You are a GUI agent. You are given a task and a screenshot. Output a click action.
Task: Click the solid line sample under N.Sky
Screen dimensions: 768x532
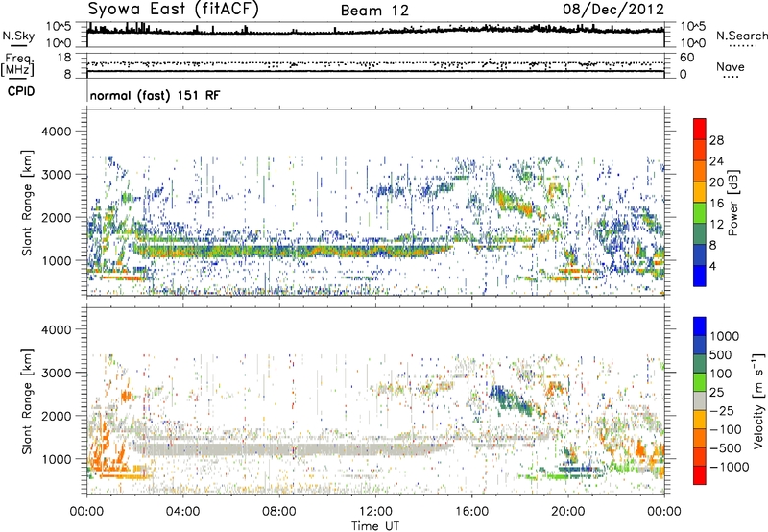[18, 45]
